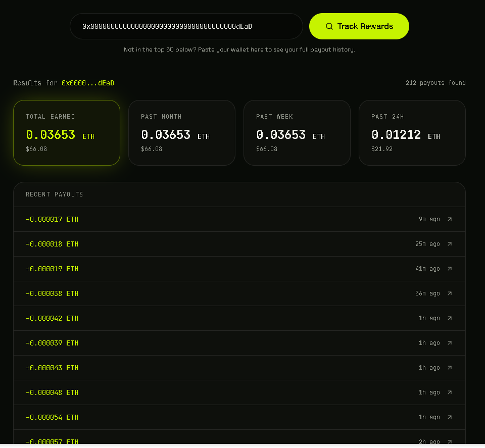Click the +0.000054 ETH amount
This screenshot has height=448, width=485.
click(x=52, y=417)
